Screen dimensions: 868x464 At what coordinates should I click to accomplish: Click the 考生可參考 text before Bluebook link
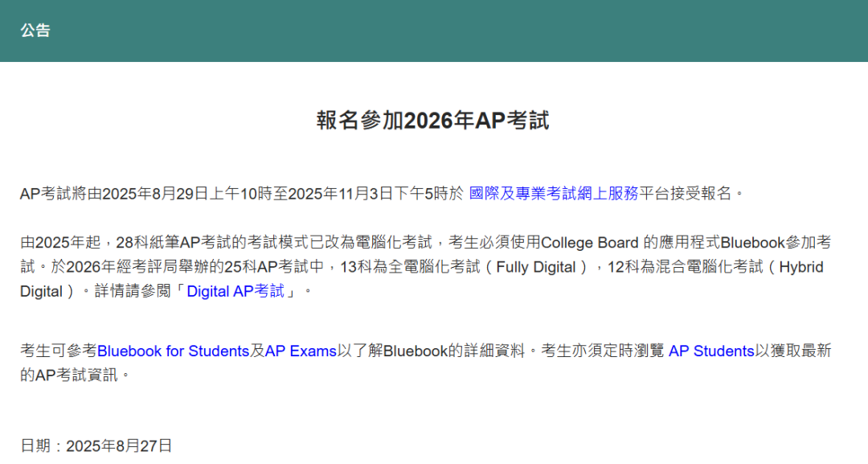pos(58,351)
